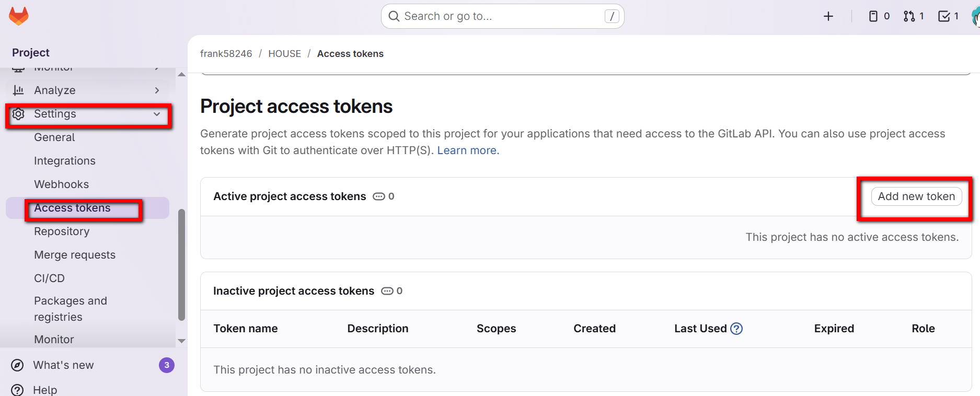Navigate to HOUSE breadcrumb link
The height and width of the screenshot is (396, 980).
pyautogui.click(x=284, y=54)
